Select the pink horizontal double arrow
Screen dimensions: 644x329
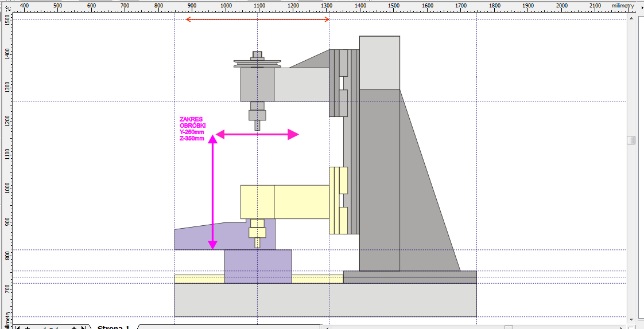tap(257, 135)
